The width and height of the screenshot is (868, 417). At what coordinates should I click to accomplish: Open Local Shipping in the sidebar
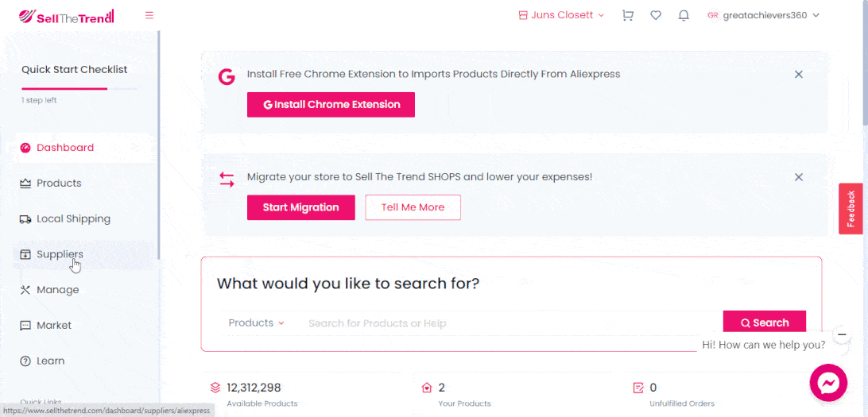click(73, 218)
